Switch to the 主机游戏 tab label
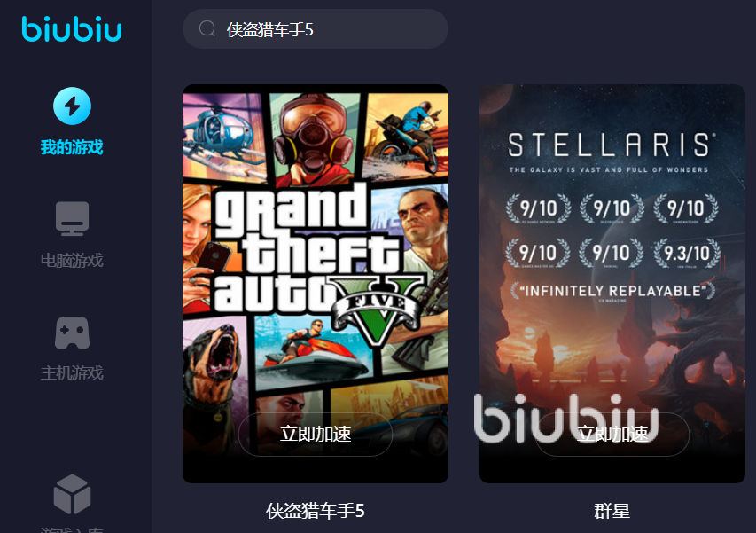Image resolution: width=756 pixels, height=533 pixels. 72,372
